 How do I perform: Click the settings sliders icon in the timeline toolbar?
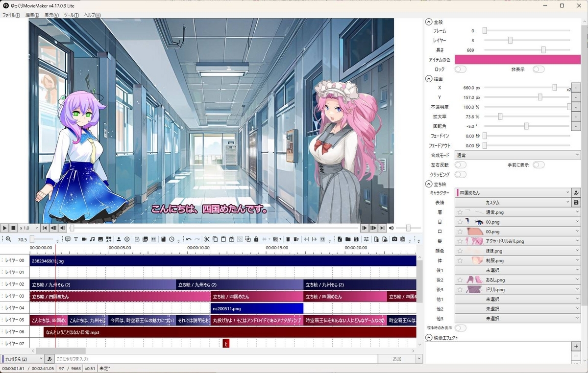click(x=366, y=239)
